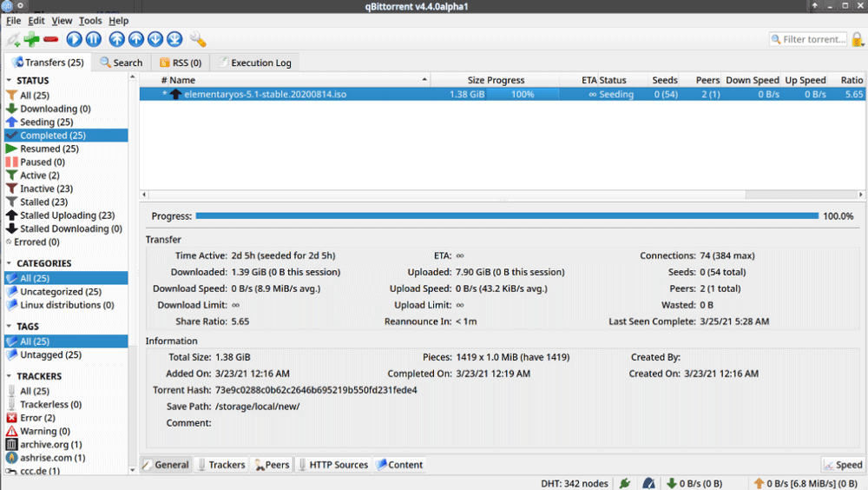Click the red Delete torrent icon
The width and height of the screenshot is (868, 490).
[x=51, y=39]
